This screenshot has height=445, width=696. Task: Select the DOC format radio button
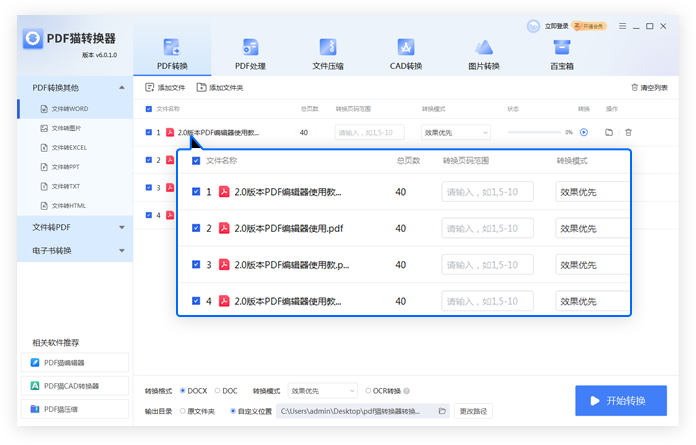click(x=218, y=391)
